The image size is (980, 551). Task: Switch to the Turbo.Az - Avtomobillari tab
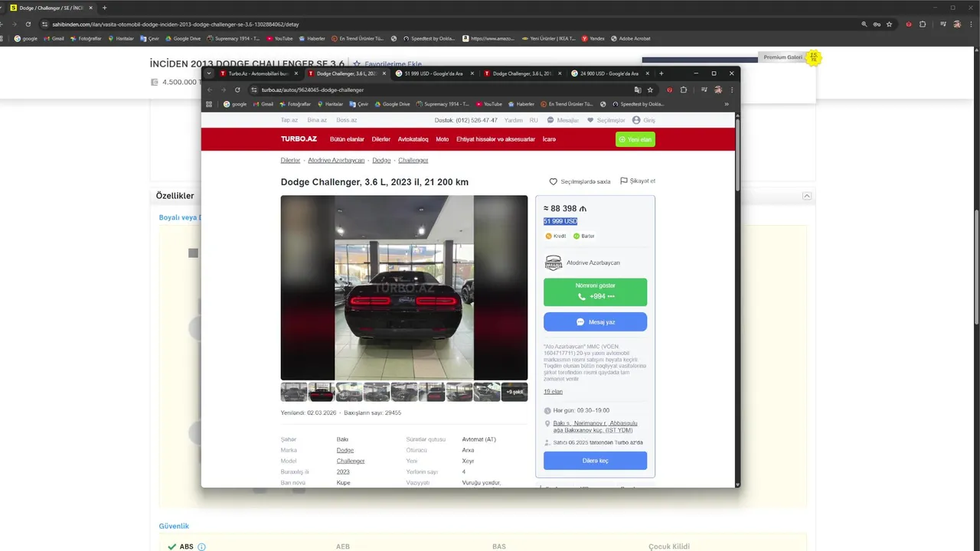coord(258,73)
